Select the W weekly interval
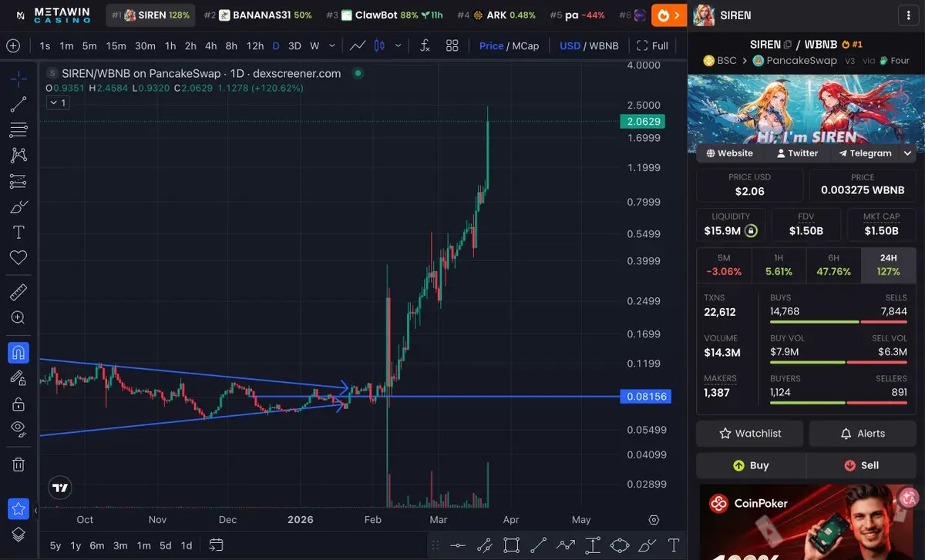925x560 pixels. (314, 45)
